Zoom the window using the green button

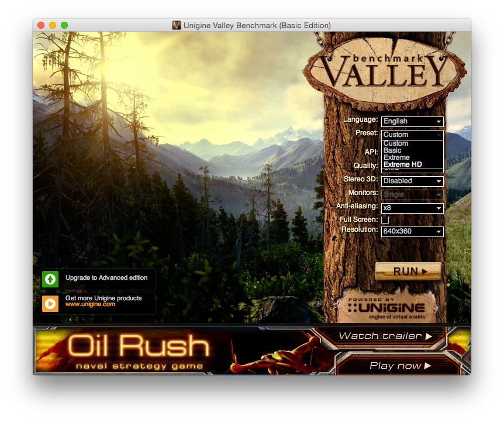64,25
